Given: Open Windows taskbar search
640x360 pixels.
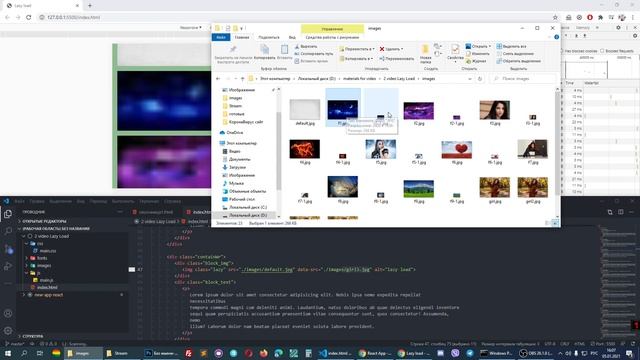Looking at the screenshot, I should coord(24,353).
